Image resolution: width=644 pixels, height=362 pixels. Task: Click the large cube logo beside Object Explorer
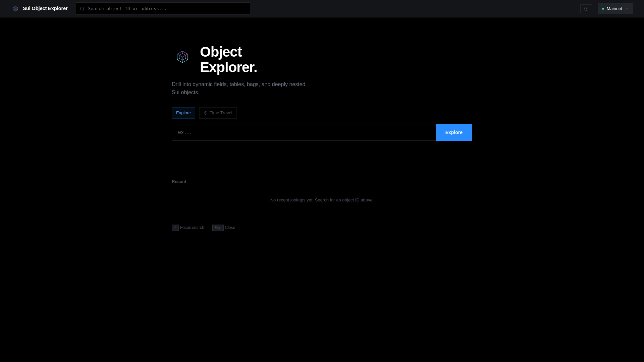click(182, 57)
